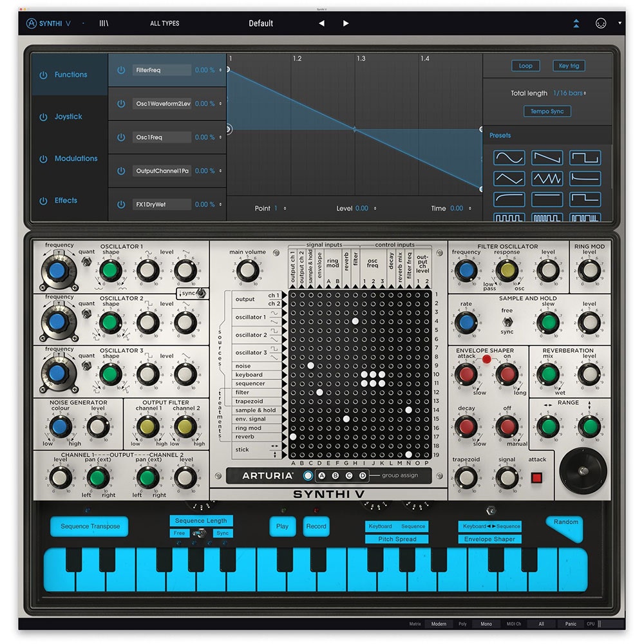This screenshot has height=644, width=644.
Task: Click the Ring Mod level knob
Action: point(589,270)
